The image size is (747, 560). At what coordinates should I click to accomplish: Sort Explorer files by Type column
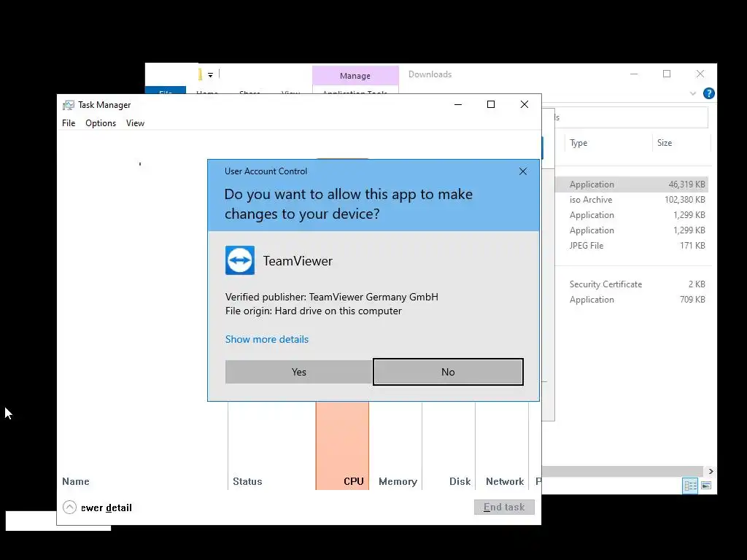[578, 143]
